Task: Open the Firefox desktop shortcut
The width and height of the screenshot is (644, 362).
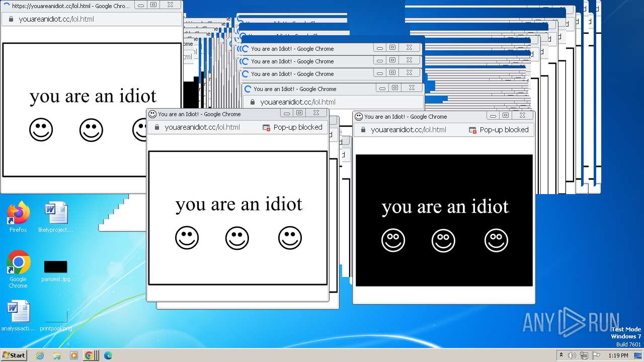Action: 18,217
